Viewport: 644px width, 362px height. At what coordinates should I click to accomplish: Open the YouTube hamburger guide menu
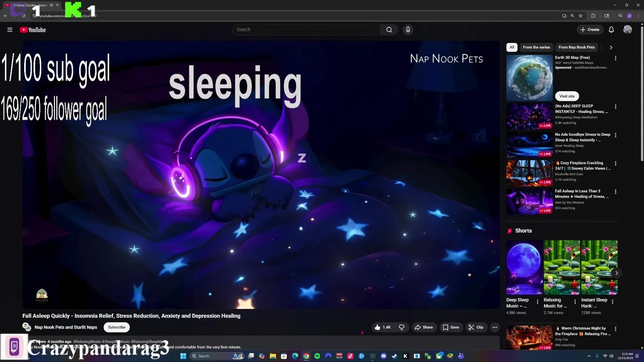(10, 30)
